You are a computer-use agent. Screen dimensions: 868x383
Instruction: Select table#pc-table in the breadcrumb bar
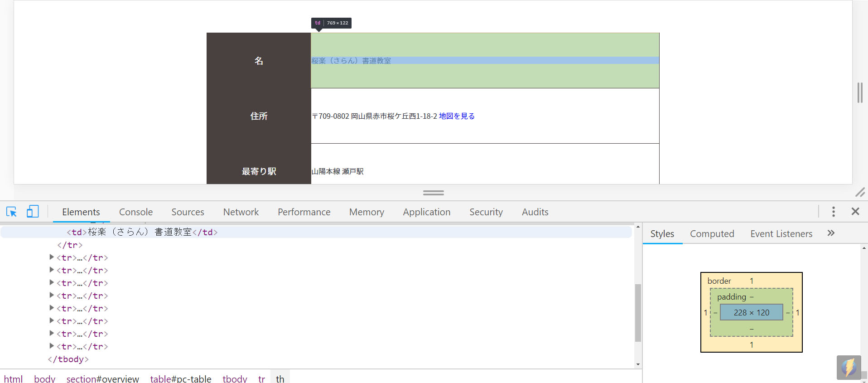point(181,378)
